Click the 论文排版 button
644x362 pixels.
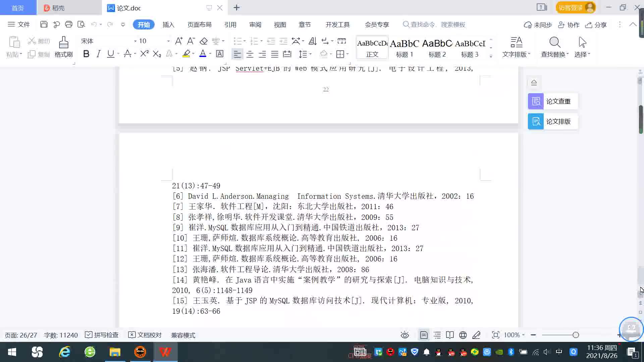[x=553, y=121]
